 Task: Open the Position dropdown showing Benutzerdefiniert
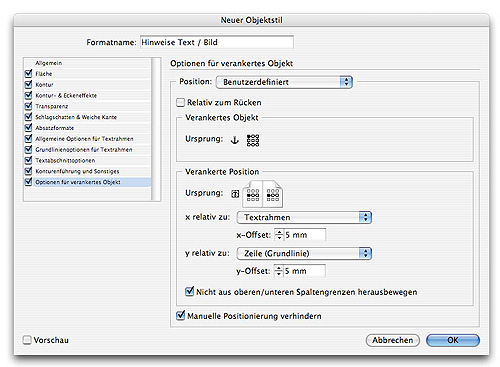pos(284,82)
